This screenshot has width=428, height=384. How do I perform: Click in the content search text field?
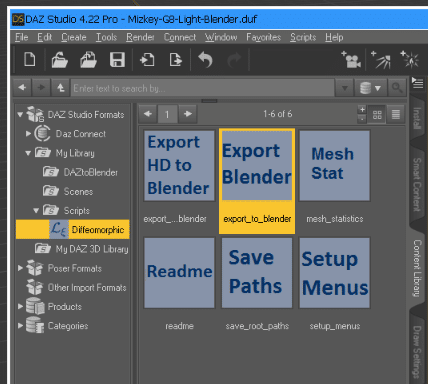tap(202, 88)
